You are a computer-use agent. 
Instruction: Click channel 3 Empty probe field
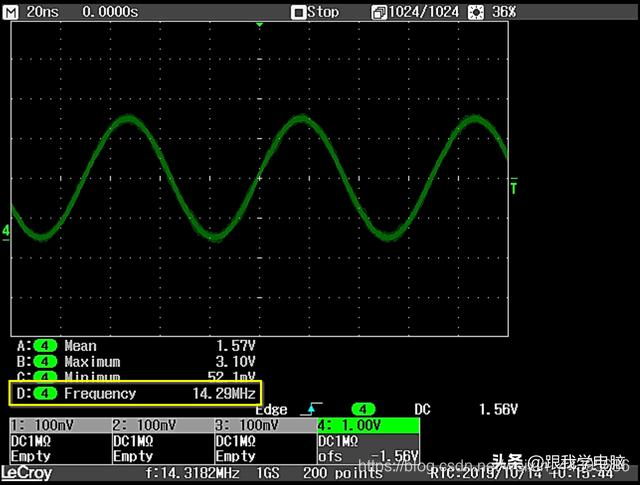(236, 456)
